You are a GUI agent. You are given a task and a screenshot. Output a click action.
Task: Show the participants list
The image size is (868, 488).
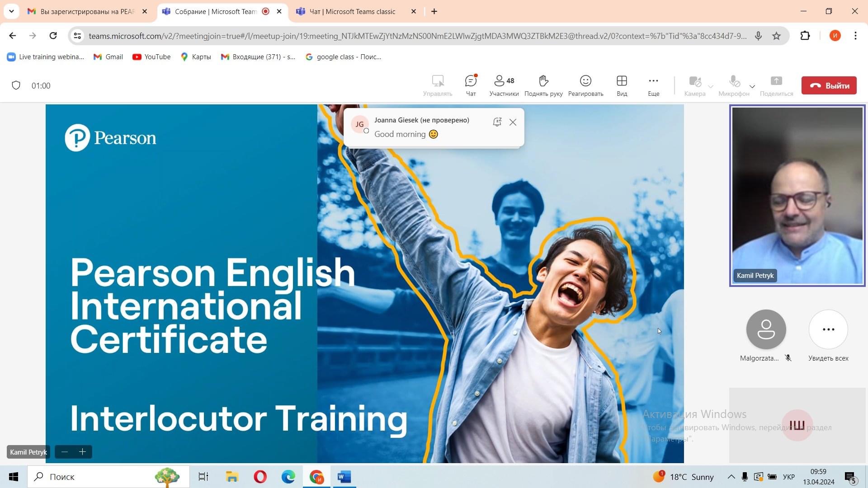[504, 85]
